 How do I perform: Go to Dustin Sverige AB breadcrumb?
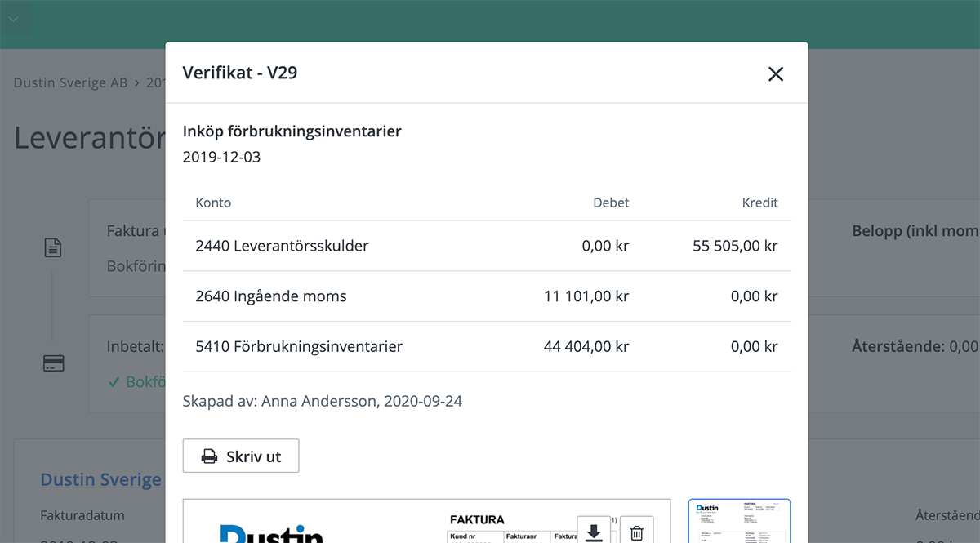pos(70,82)
